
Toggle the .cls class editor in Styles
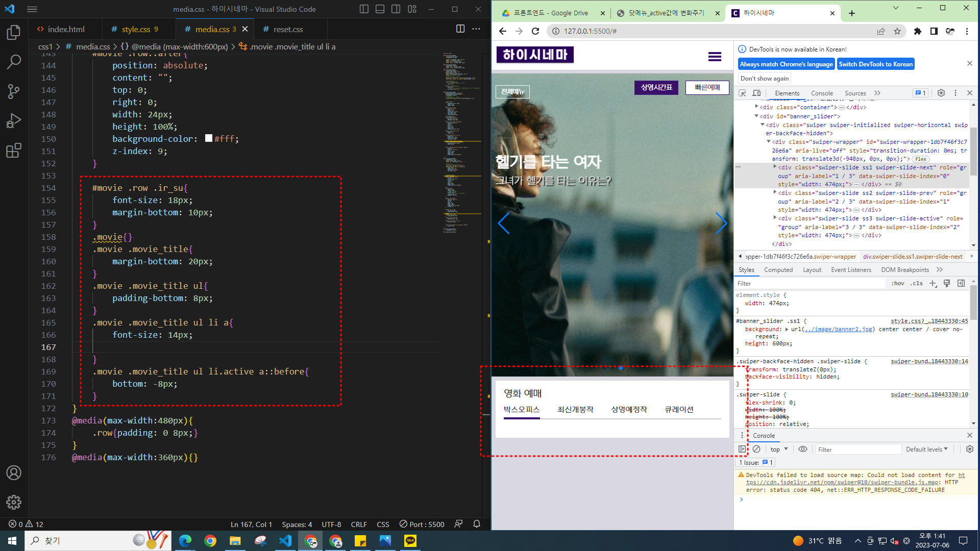point(917,284)
